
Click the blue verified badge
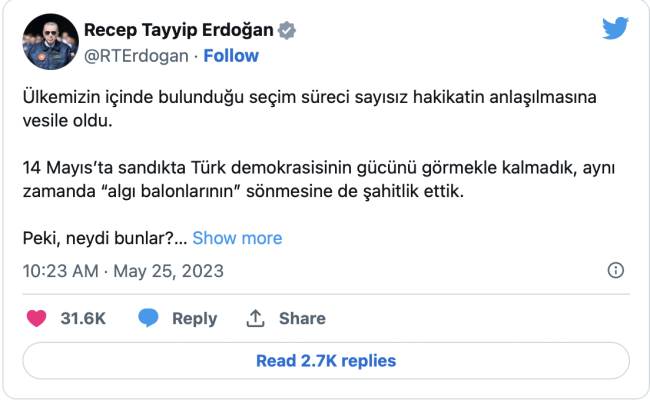coord(288,30)
